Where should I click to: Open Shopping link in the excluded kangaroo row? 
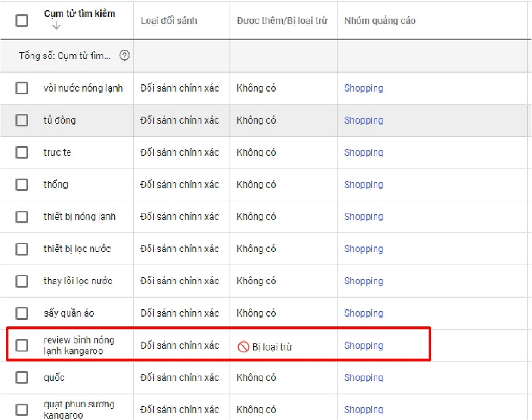[363, 345]
